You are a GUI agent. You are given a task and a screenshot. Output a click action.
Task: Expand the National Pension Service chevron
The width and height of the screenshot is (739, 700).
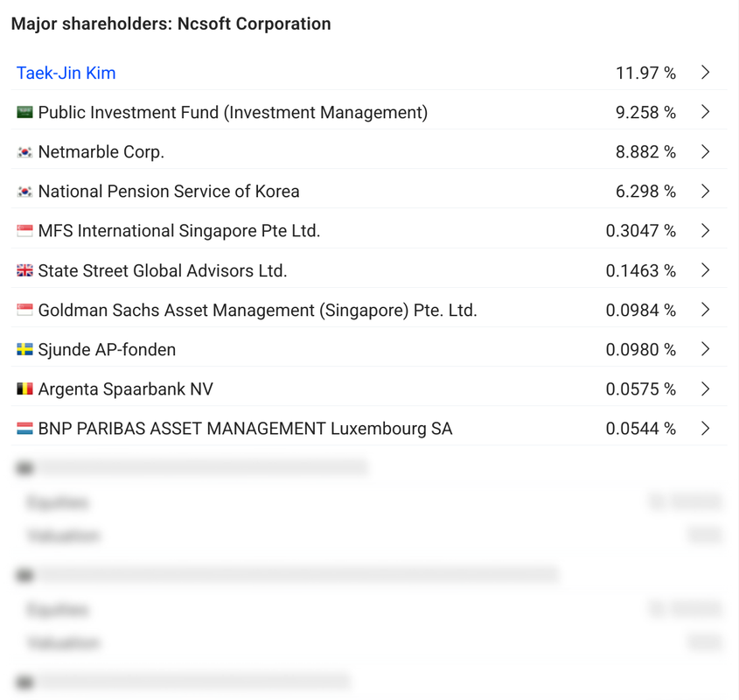tap(705, 191)
